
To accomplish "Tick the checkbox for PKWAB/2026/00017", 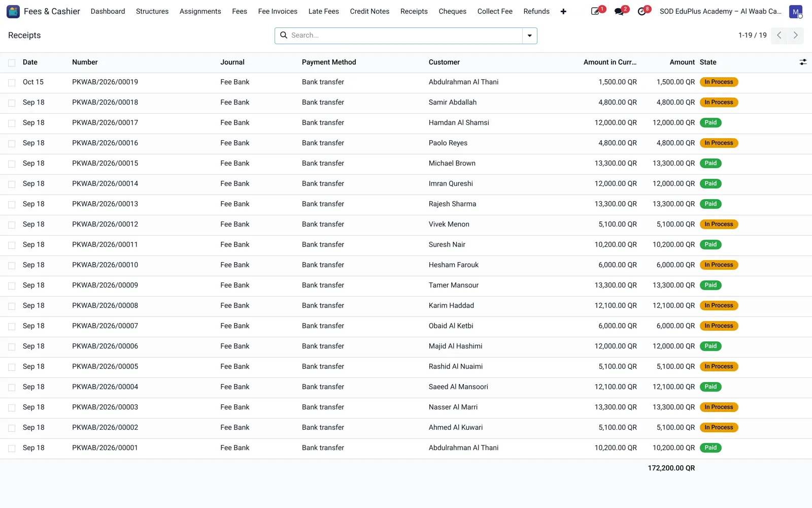I will [x=12, y=123].
